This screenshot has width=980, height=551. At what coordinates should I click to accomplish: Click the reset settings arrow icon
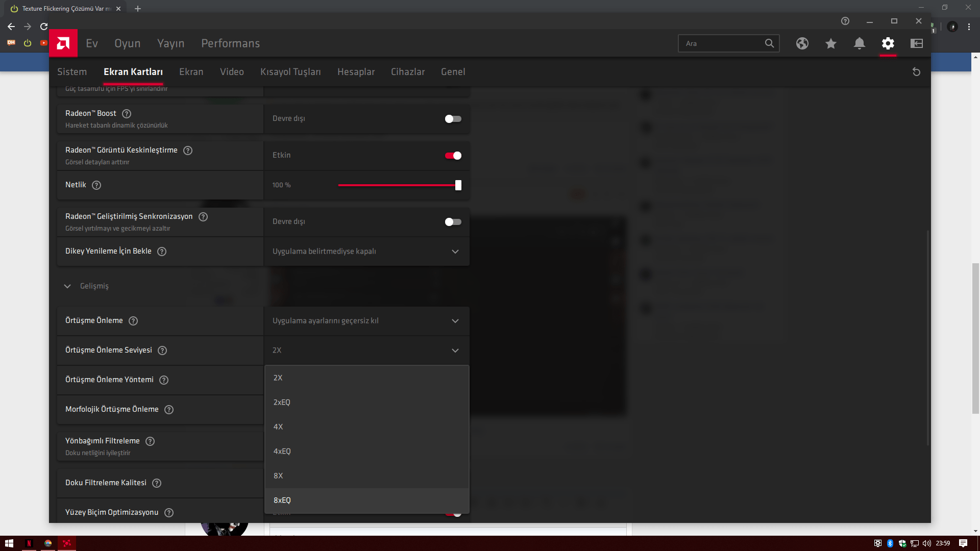pos(916,72)
